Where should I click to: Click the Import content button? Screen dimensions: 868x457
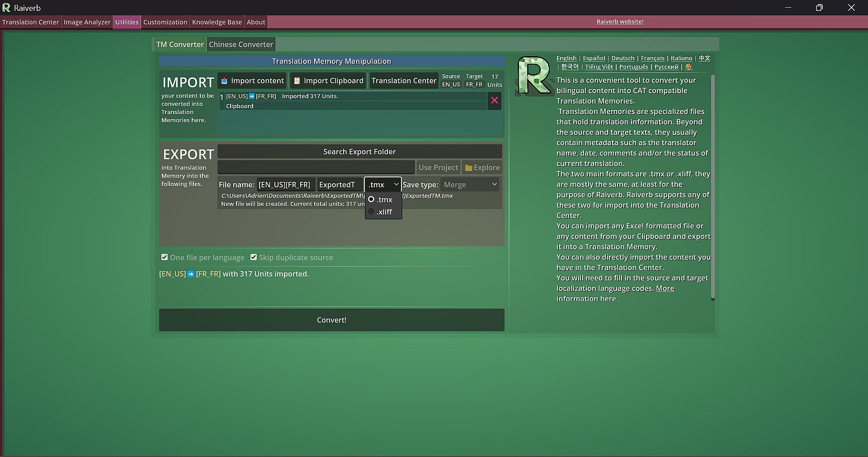(x=252, y=81)
